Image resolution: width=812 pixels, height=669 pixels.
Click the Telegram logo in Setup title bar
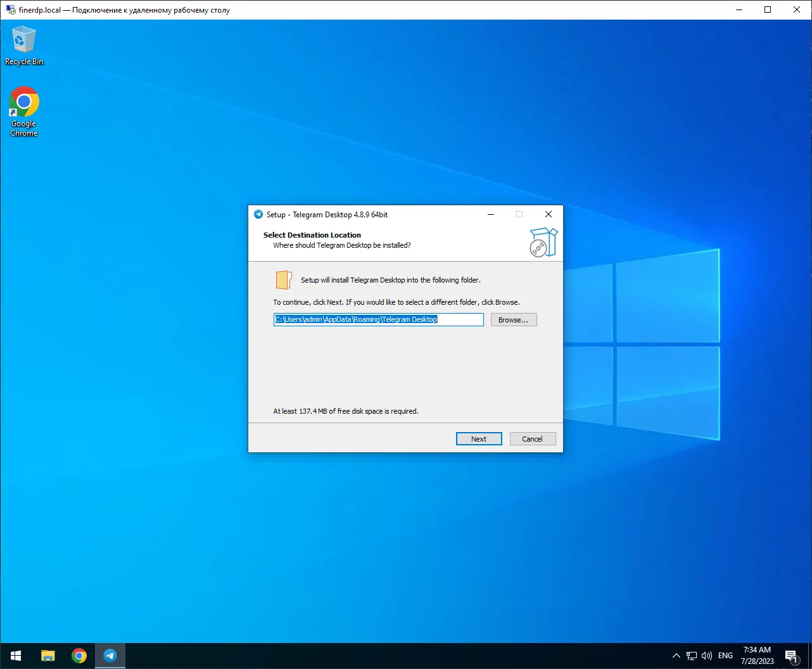[x=258, y=215]
